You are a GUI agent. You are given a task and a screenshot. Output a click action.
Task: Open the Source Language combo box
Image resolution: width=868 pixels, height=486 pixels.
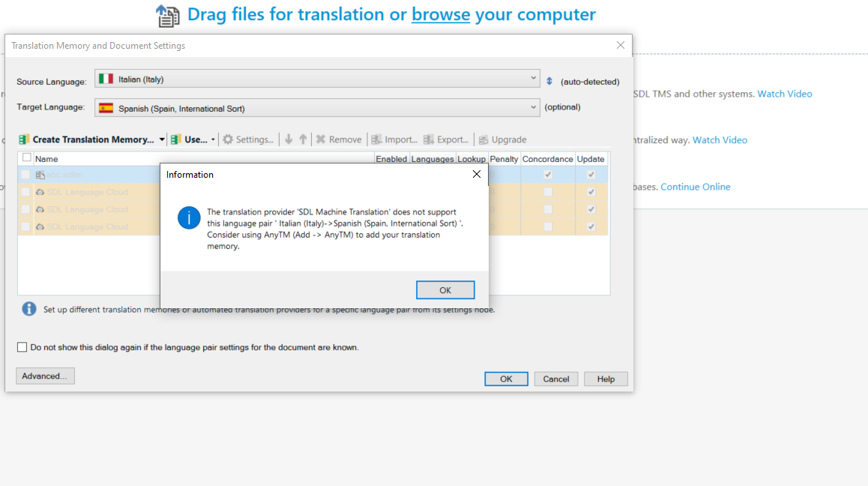[x=317, y=79]
